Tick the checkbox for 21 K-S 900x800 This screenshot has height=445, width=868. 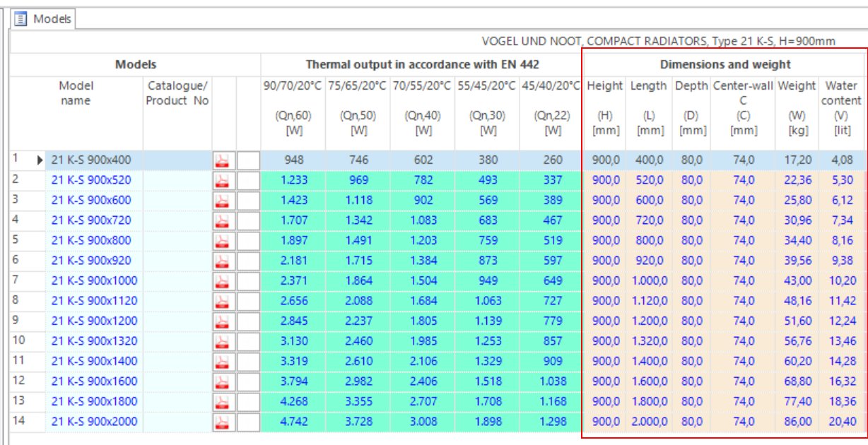point(248,241)
